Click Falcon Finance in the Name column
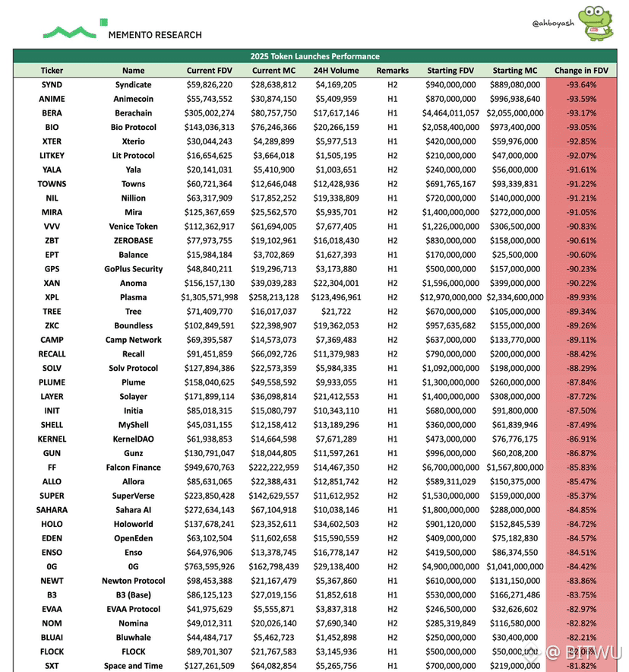Image resolution: width=629 pixels, height=672 pixels. pyautogui.click(x=134, y=468)
